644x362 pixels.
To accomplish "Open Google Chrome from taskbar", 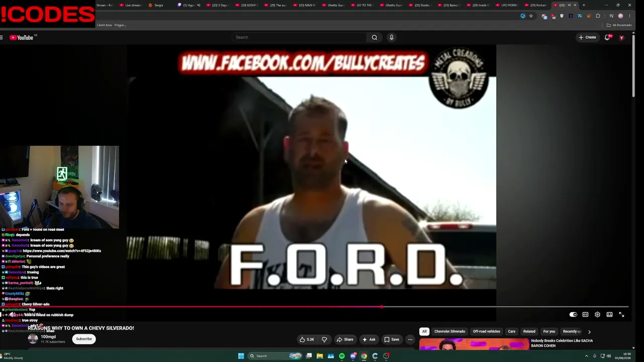I will 364,356.
